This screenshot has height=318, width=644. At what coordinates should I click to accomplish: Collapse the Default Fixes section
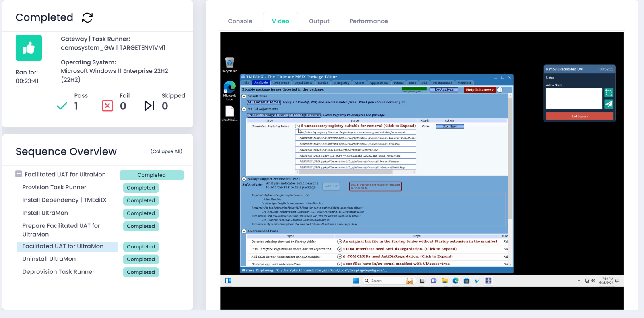244,96
